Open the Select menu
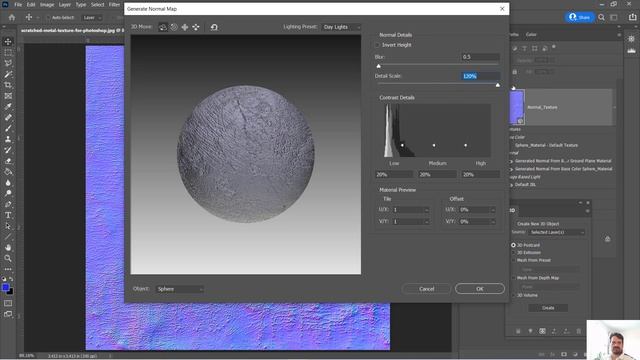Screen dimensions: 640x360 [x=98, y=4]
